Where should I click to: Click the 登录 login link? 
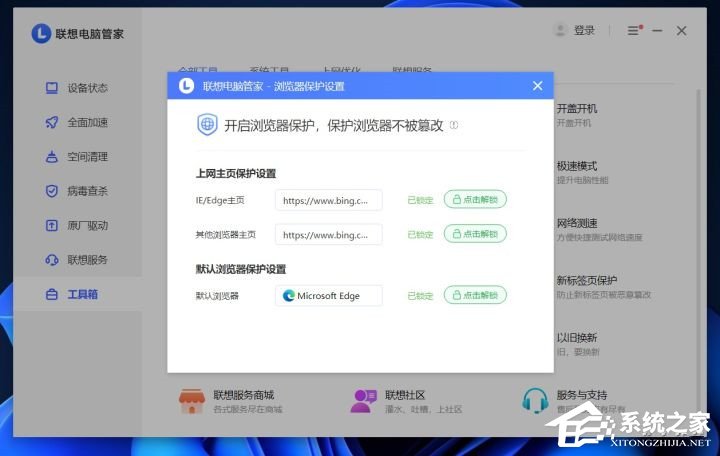point(584,31)
